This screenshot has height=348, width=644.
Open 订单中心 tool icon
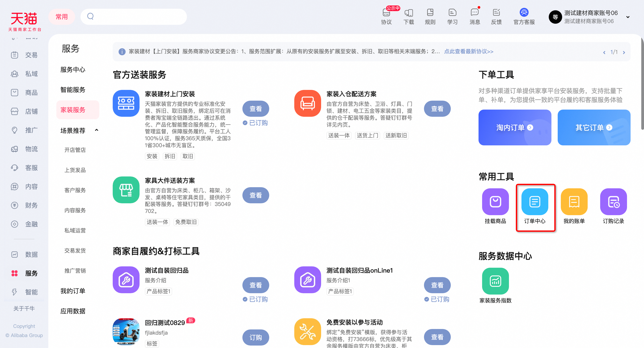coord(535,202)
